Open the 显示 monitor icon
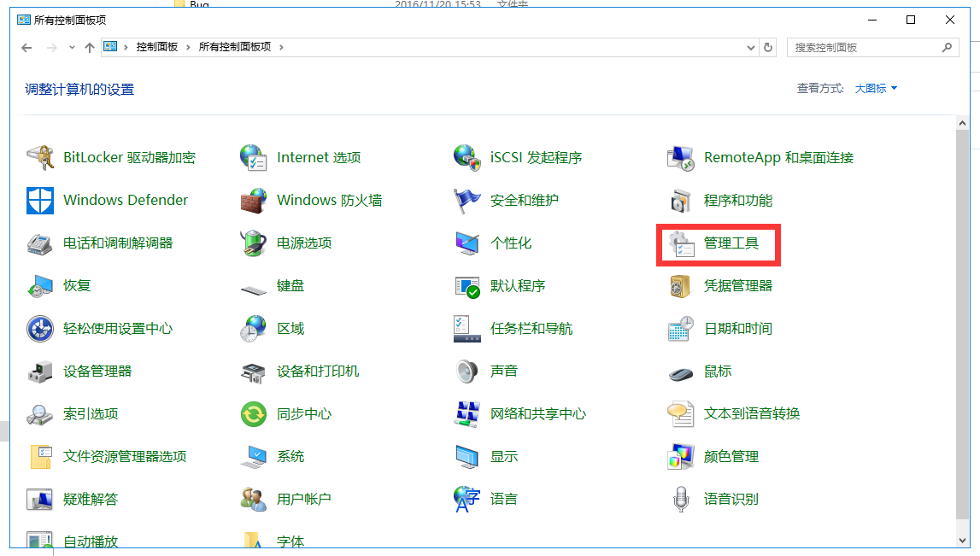The width and height of the screenshot is (980, 556). pyautogui.click(x=467, y=457)
